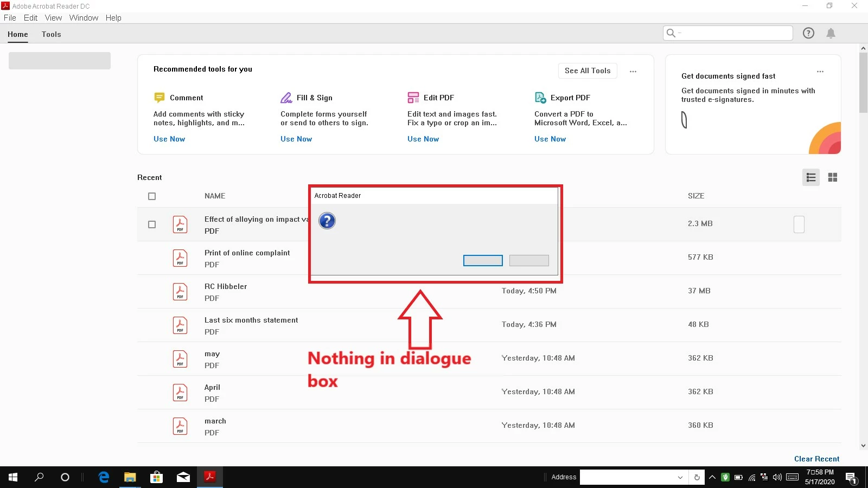Tick the select-all checkbox beside NAME

coord(152,196)
